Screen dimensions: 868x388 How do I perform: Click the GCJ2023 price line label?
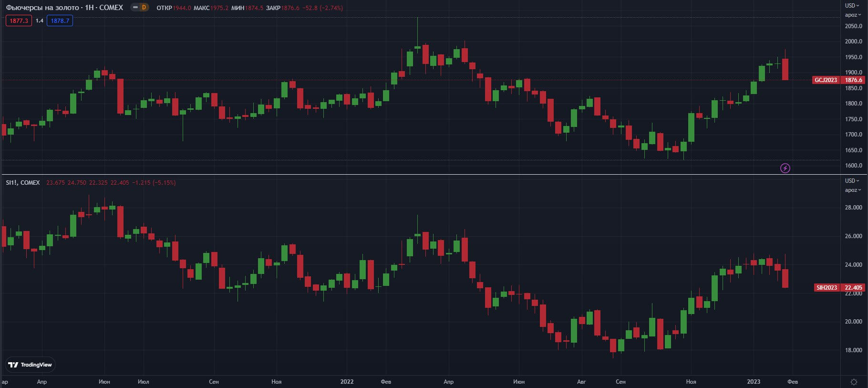[826, 80]
